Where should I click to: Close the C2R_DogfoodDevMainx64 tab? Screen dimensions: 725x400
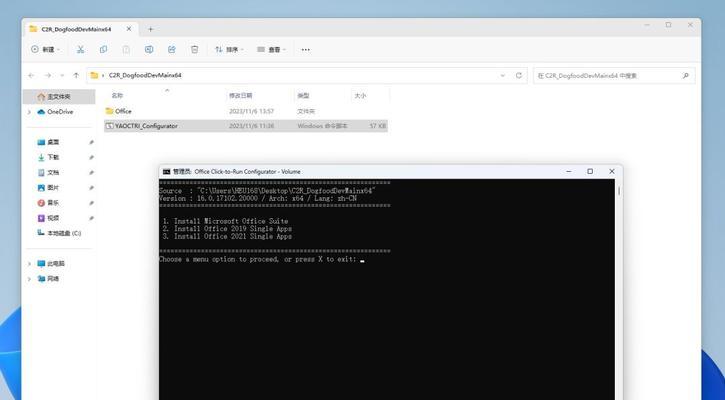click(x=129, y=29)
